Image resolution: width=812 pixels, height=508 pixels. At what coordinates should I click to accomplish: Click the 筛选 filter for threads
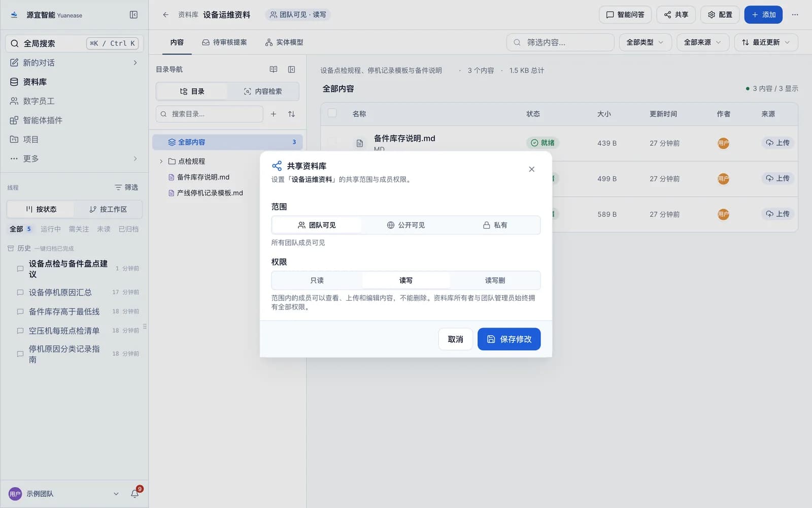click(126, 187)
